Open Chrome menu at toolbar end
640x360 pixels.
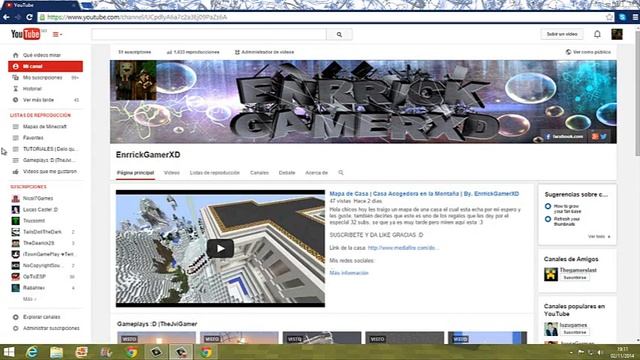(635, 17)
